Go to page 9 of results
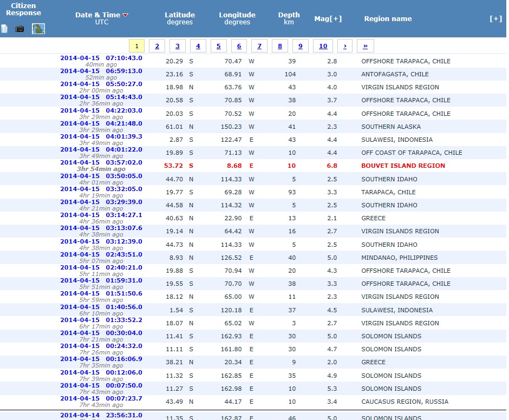The height and width of the screenshot is (420, 509). [x=301, y=46]
